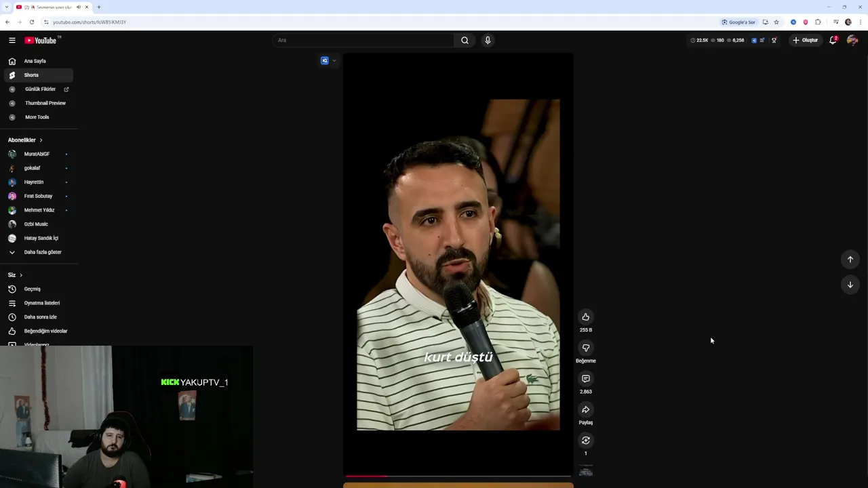Image resolution: width=868 pixels, height=488 pixels.
Task: Click the sound thumbnail below remix icon
Action: click(x=586, y=472)
